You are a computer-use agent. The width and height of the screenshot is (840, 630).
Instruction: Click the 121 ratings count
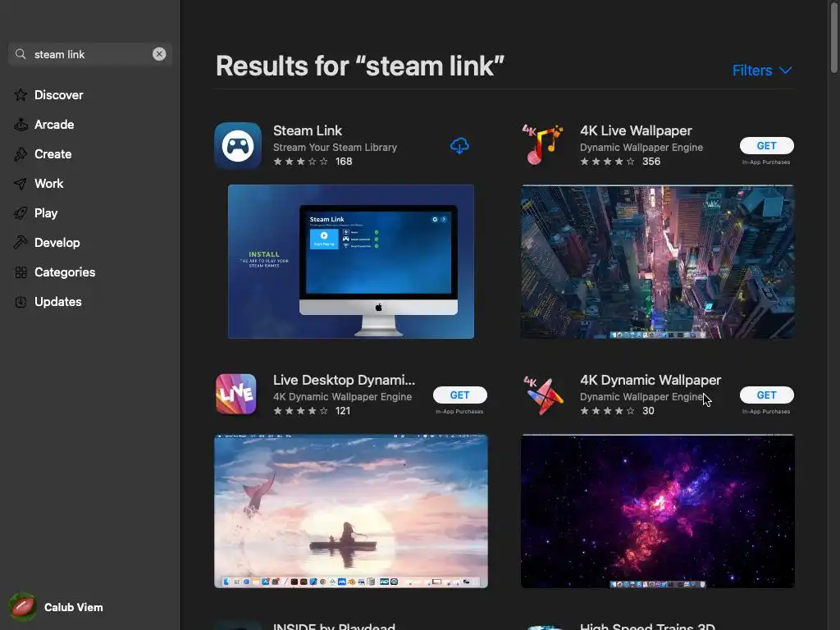pos(342,411)
